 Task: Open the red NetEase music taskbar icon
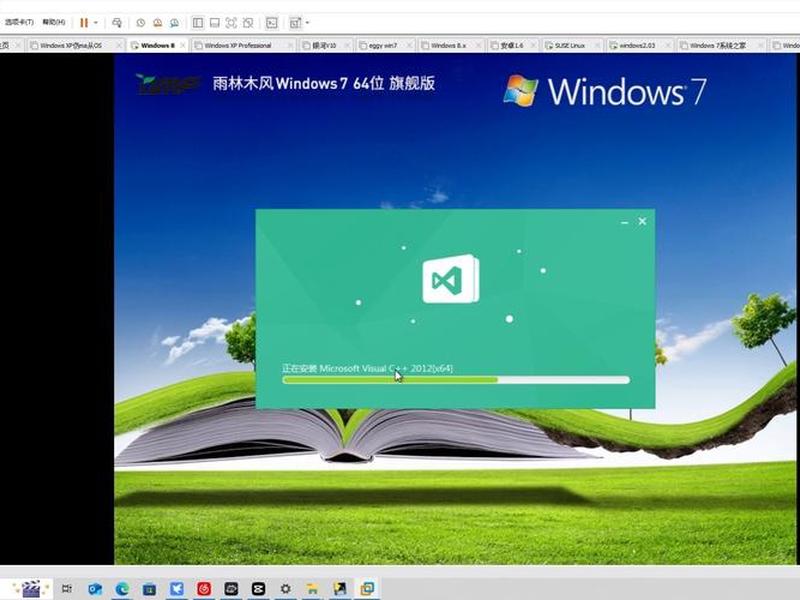point(204,589)
